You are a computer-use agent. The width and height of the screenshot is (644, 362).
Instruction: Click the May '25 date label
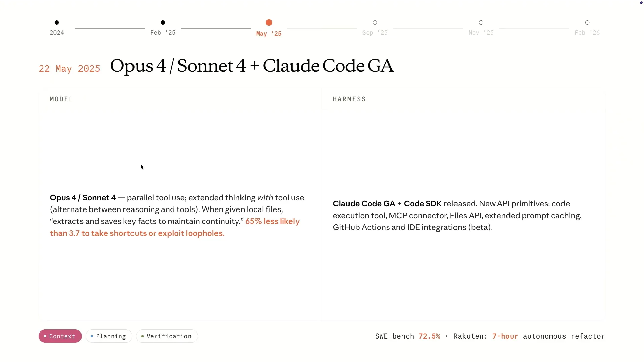pyautogui.click(x=269, y=34)
